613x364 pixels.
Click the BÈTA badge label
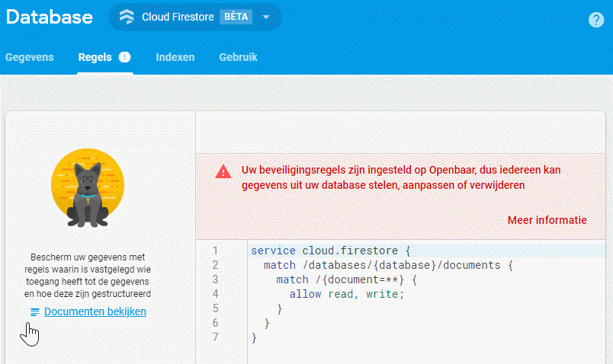(236, 17)
